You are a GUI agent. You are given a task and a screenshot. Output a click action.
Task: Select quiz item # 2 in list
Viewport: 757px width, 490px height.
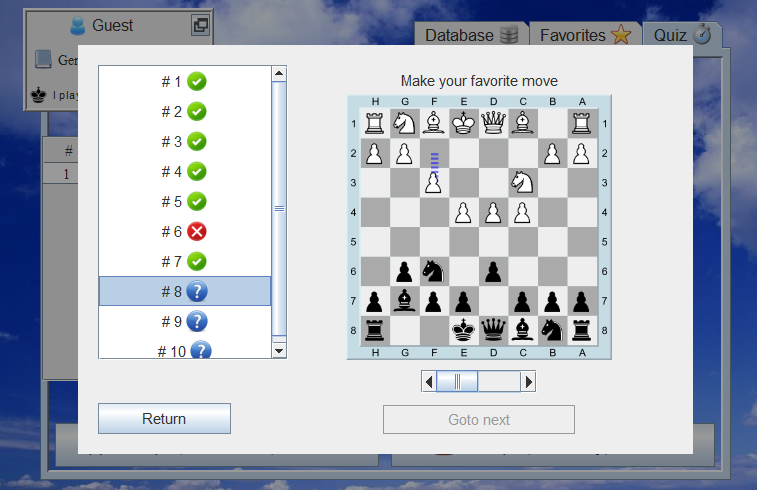point(184,112)
